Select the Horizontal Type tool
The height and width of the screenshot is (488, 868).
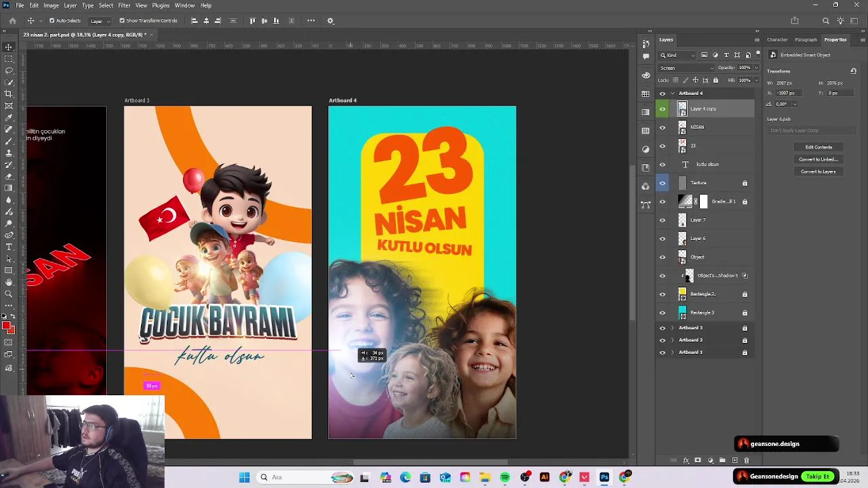coord(9,247)
